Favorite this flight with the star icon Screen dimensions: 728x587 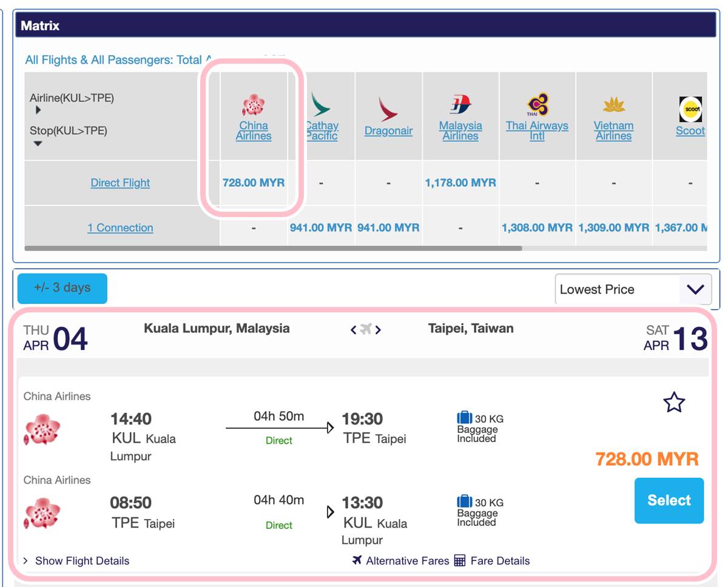674,402
